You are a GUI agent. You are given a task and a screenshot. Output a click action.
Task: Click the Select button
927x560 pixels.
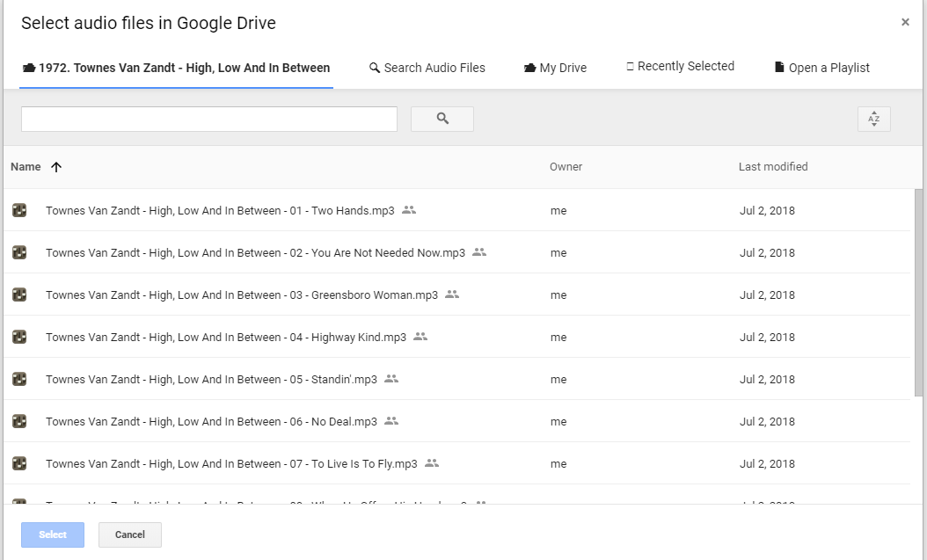point(53,535)
